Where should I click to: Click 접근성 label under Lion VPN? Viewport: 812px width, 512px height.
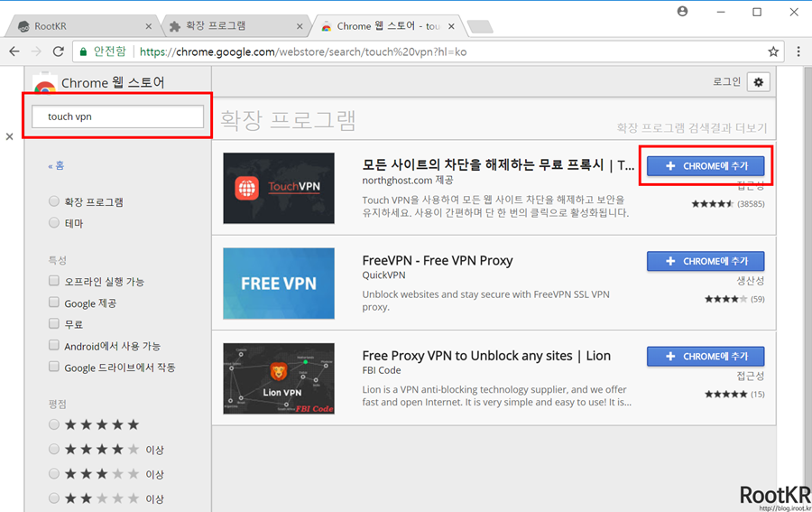pos(751,376)
